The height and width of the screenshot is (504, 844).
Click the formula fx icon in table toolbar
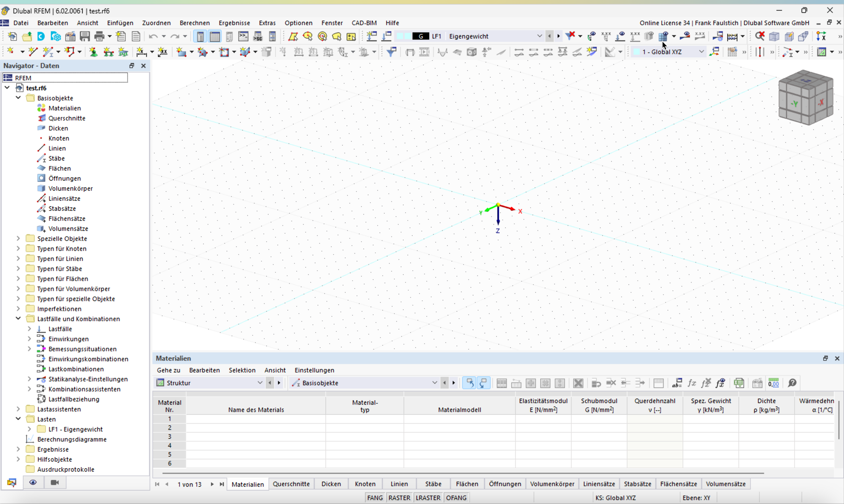point(692,383)
